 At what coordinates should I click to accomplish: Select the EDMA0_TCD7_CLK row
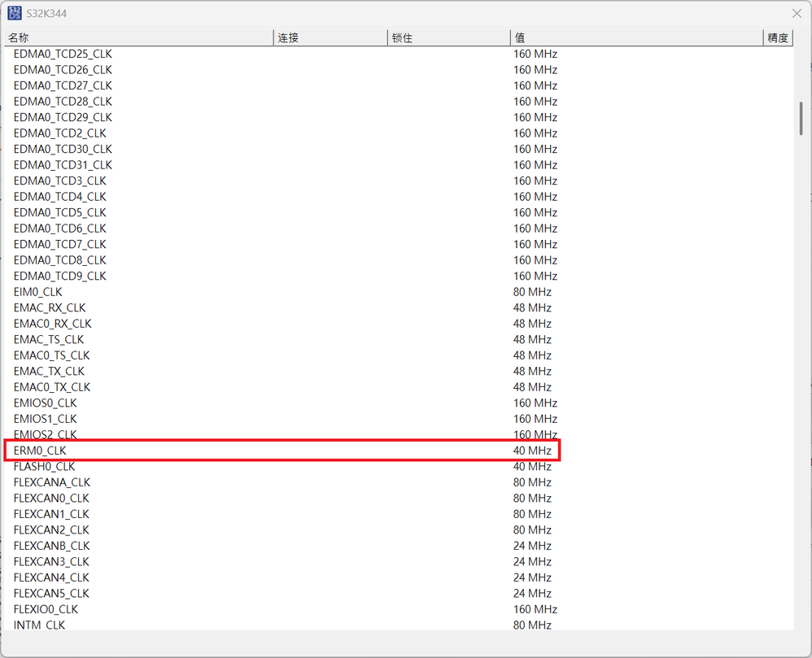coord(399,244)
